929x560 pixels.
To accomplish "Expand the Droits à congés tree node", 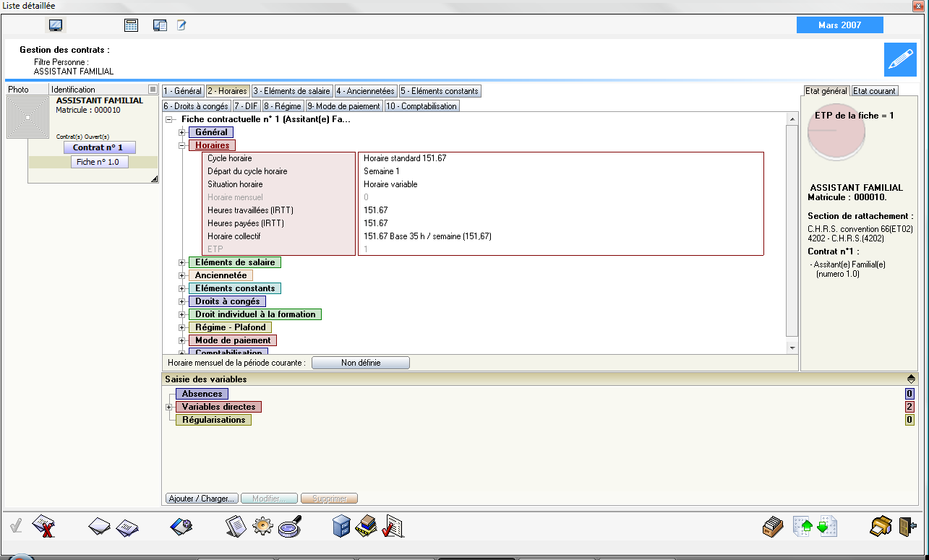I will pyautogui.click(x=182, y=301).
